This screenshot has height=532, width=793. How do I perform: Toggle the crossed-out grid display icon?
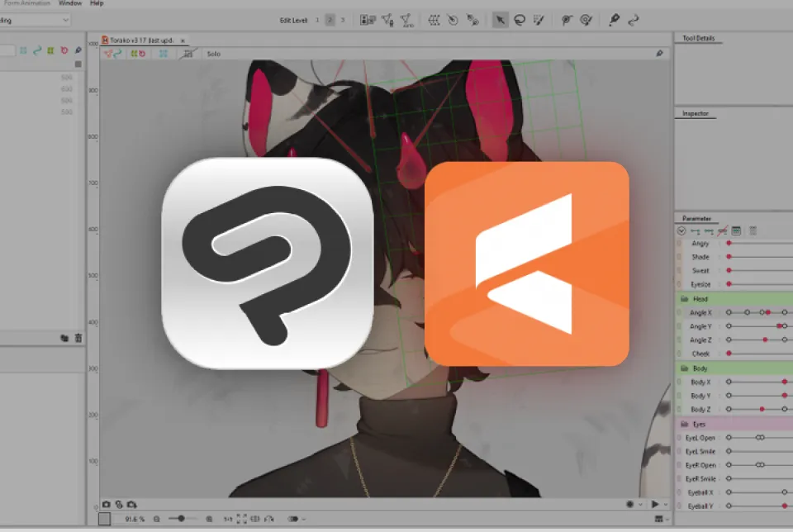[188, 53]
